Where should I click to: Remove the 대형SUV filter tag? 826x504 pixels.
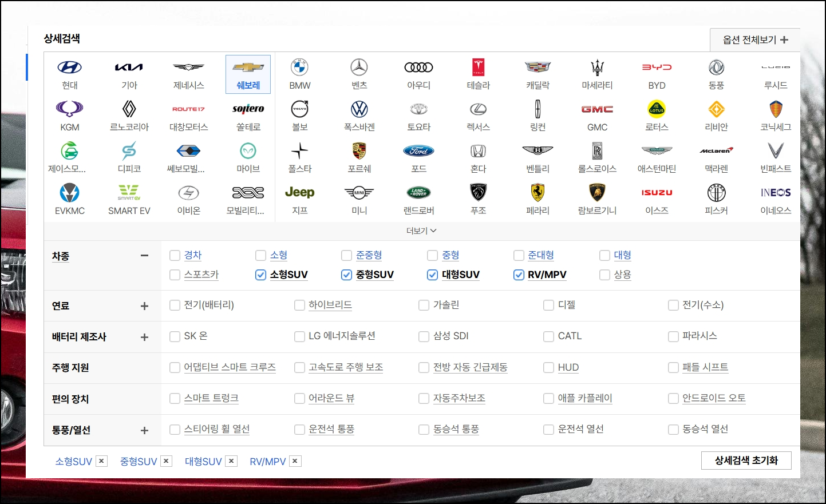click(231, 461)
